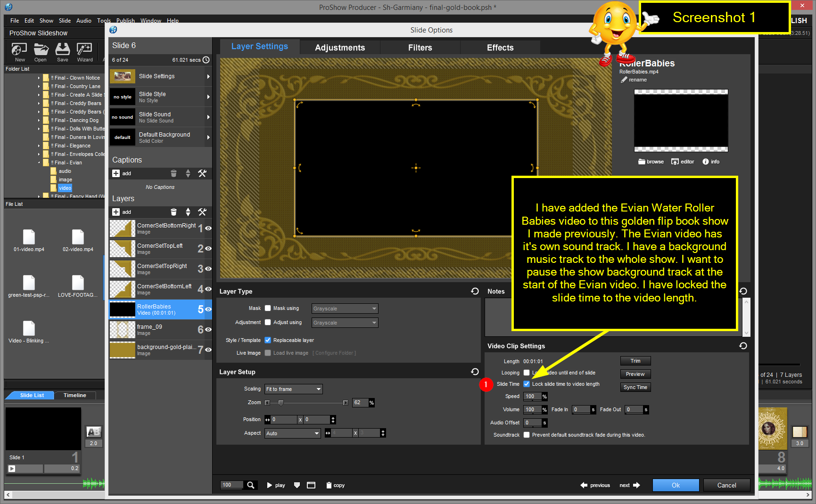Open Mask using Grayscale dropdown
The image size is (816, 504).
345,309
